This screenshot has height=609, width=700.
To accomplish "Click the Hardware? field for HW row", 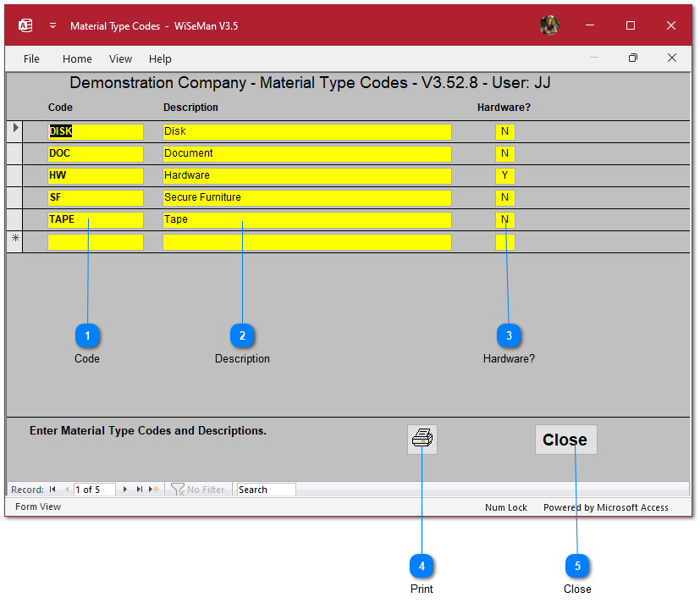I will pos(504,175).
